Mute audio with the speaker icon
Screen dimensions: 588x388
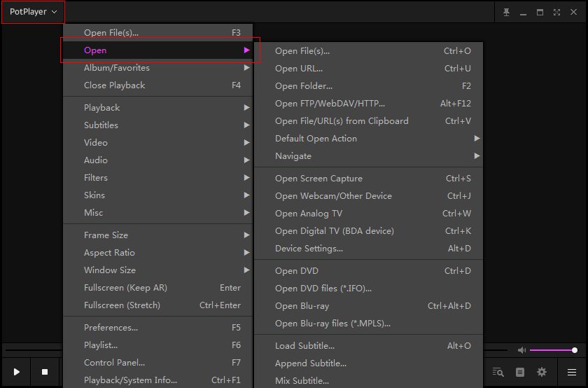coord(521,350)
